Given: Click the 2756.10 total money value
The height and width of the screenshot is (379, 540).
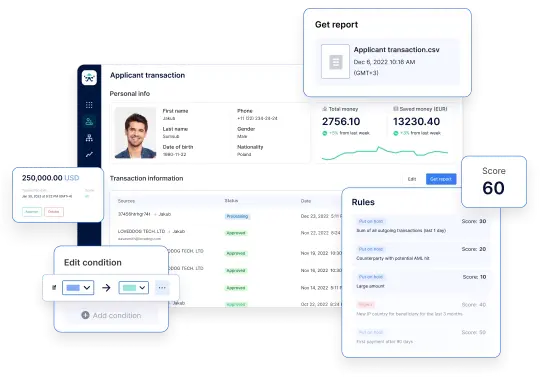Looking at the screenshot, I should click(x=341, y=122).
